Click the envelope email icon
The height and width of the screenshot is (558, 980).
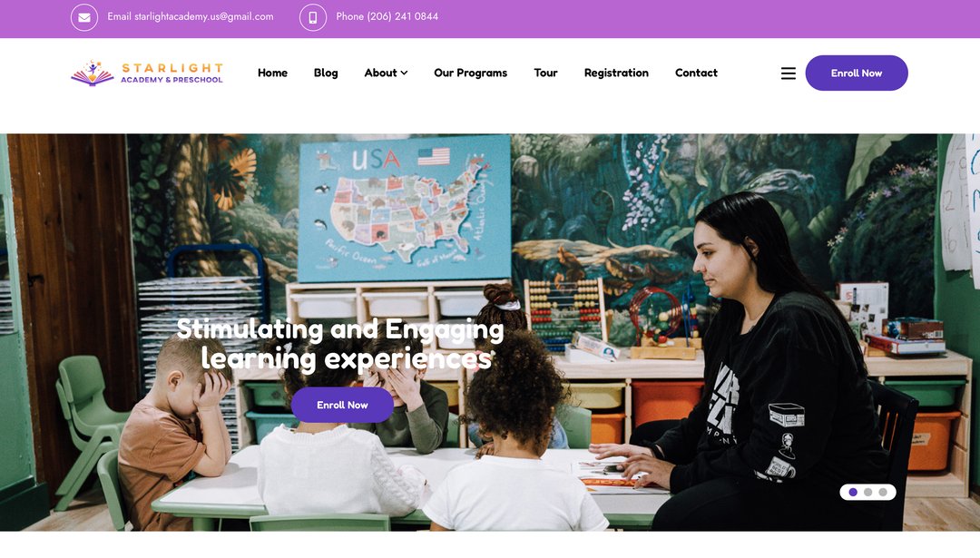click(x=83, y=17)
